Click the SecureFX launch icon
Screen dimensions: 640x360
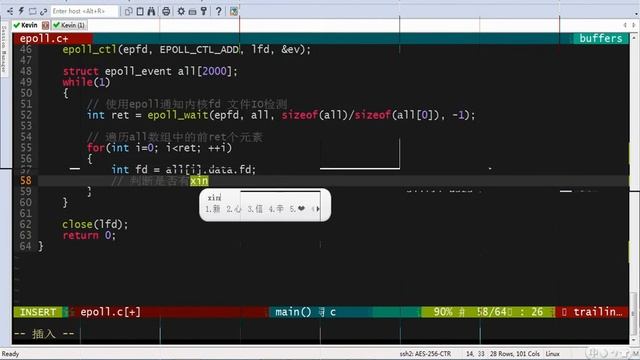pos(234,11)
